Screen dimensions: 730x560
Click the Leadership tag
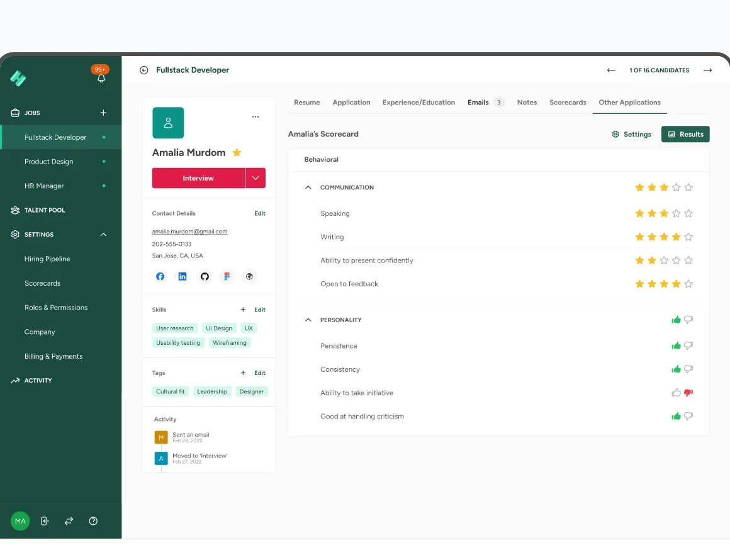click(x=212, y=391)
